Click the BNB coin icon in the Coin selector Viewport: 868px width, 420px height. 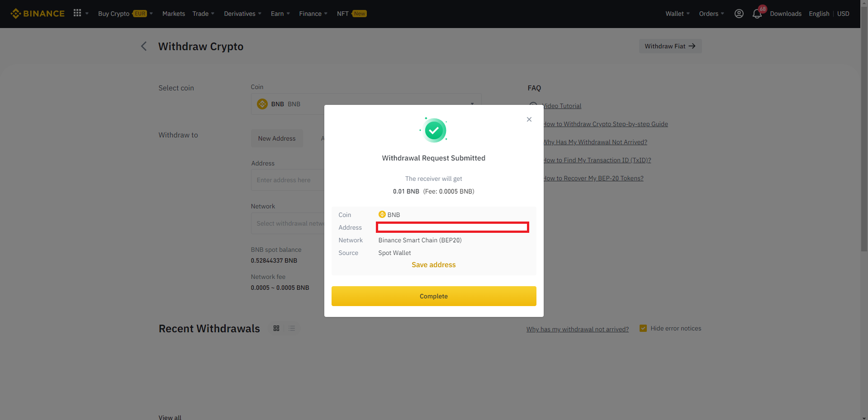click(x=262, y=104)
